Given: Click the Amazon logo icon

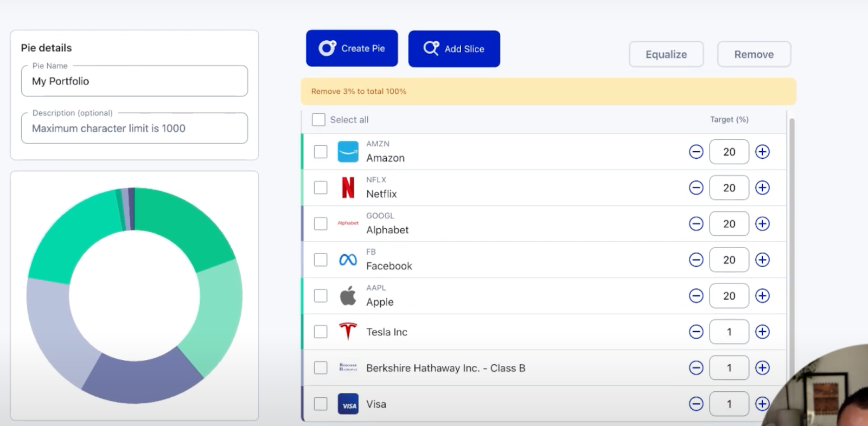Looking at the screenshot, I should [348, 152].
